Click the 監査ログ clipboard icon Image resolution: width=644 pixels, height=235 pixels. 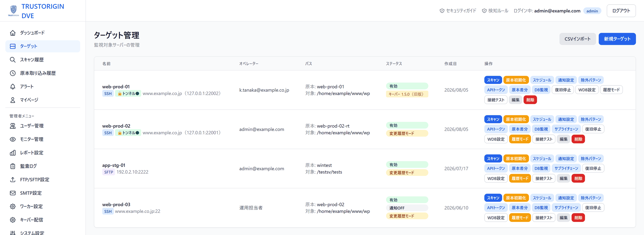click(13, 166)
